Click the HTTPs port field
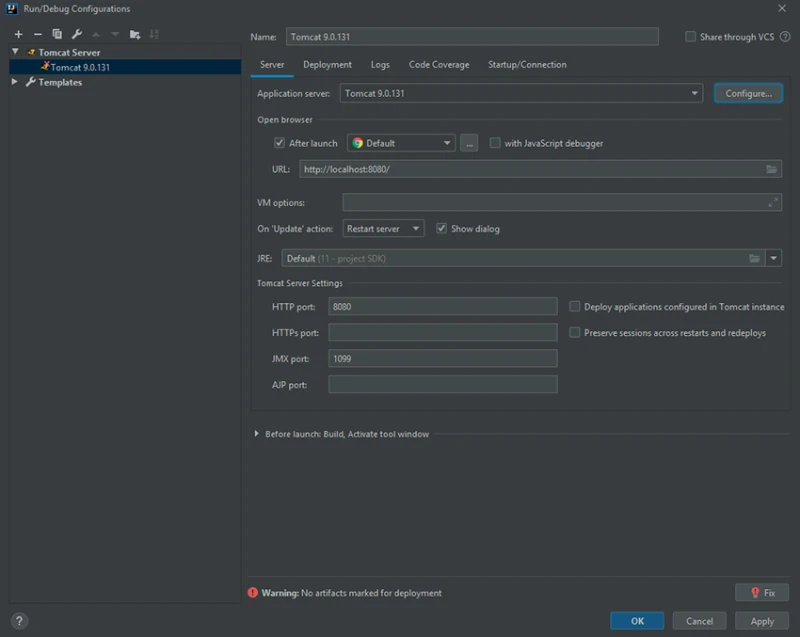 442,333
